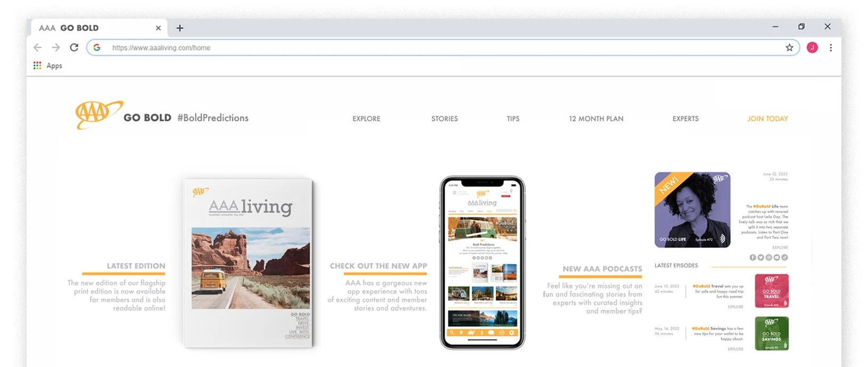Close the AAA GO BOLD tab

(x=158, y=28)
